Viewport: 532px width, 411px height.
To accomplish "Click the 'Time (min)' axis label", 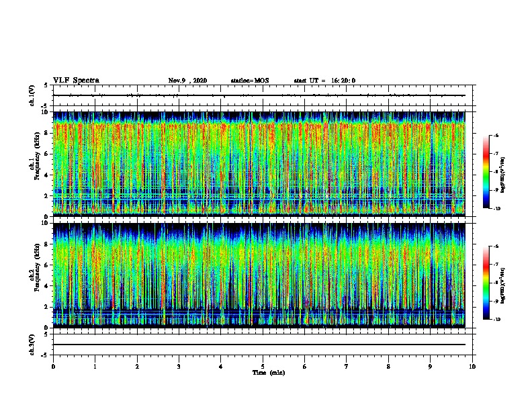I will coord(269,373).
